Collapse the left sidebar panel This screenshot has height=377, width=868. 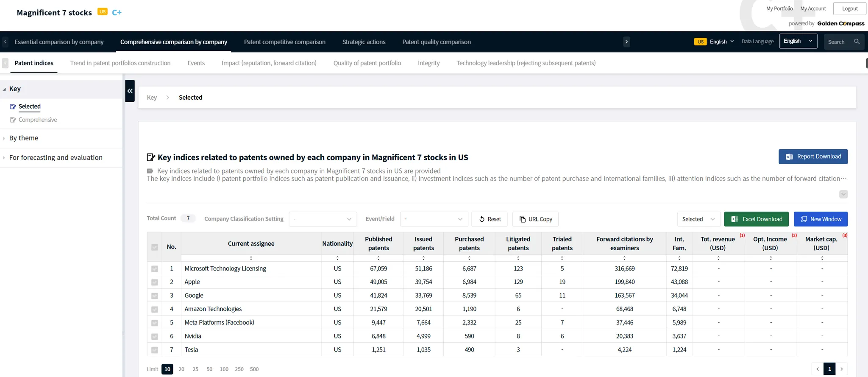point(130,91)
